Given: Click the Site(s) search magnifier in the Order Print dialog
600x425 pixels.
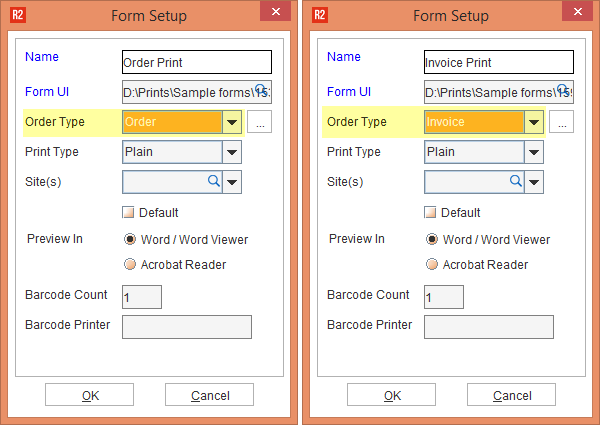Looking at the screenshot, I should pyautogui.click(x=213, y=181).
